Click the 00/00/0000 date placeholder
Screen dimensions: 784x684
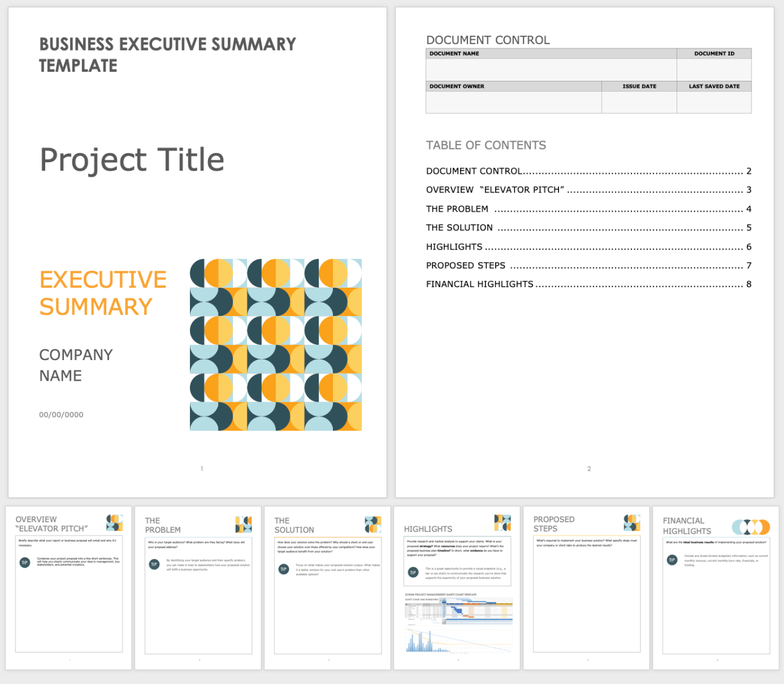(61, 414)
